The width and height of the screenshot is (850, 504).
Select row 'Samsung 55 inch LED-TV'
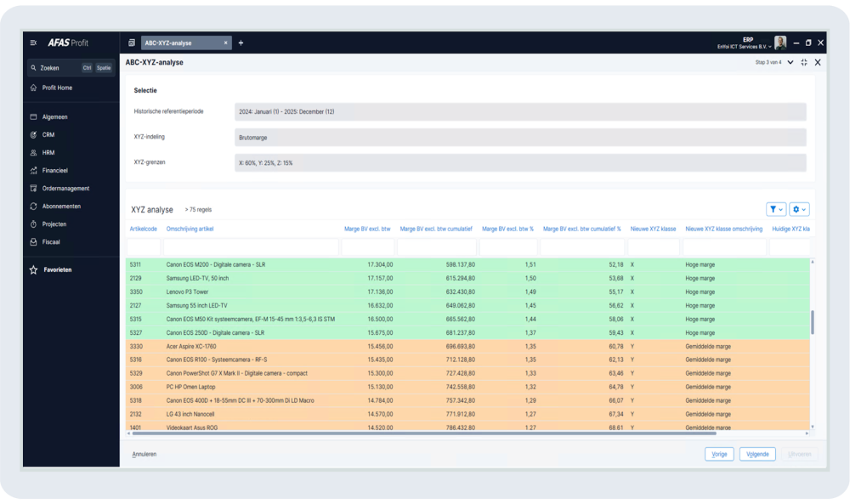pyautogui.click(x=467, y=306)
